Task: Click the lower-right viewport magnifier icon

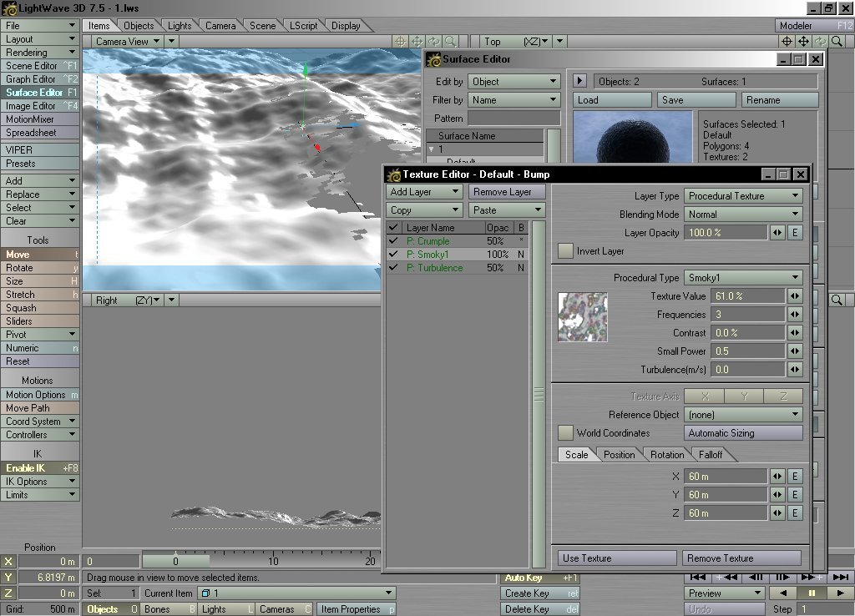Action: [837, 300]
